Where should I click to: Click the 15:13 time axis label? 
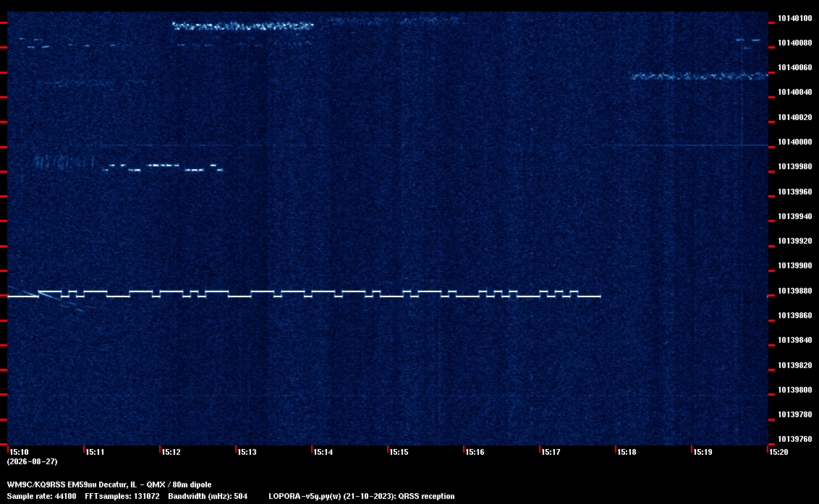pyautogui.click(x=247, y=452)
